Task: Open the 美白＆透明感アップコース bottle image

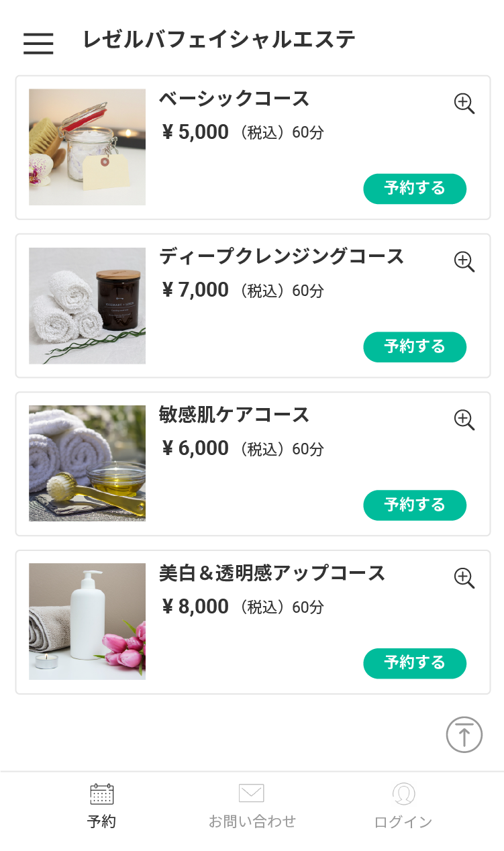Action: (87, 621)
